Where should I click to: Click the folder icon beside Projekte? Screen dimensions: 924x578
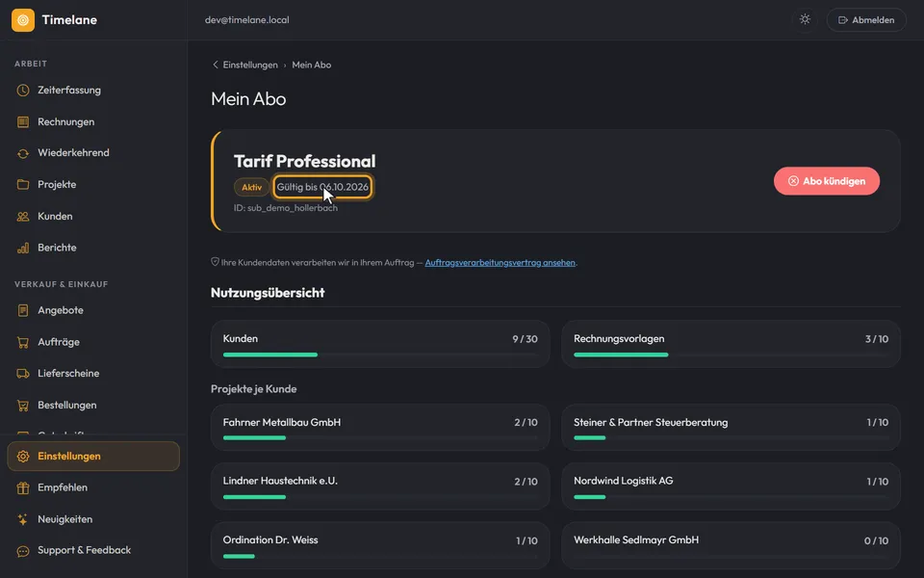pyautogui.click(x=23, y=185)
